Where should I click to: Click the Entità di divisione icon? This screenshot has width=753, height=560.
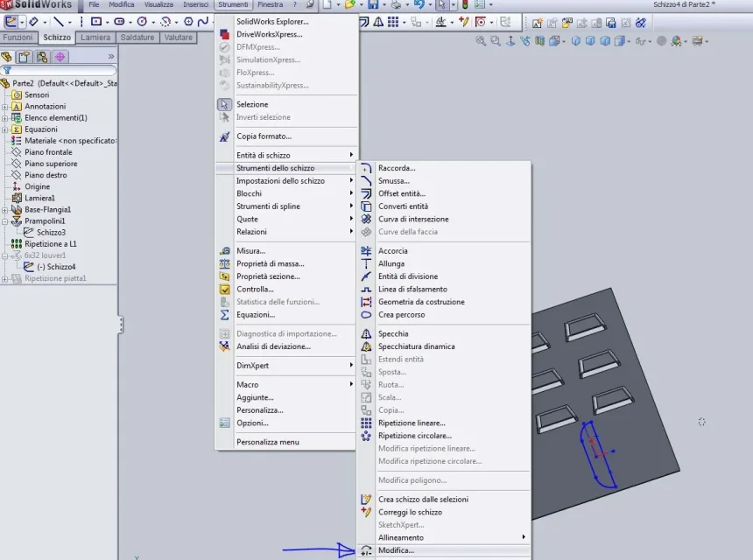tap(366, 276)
